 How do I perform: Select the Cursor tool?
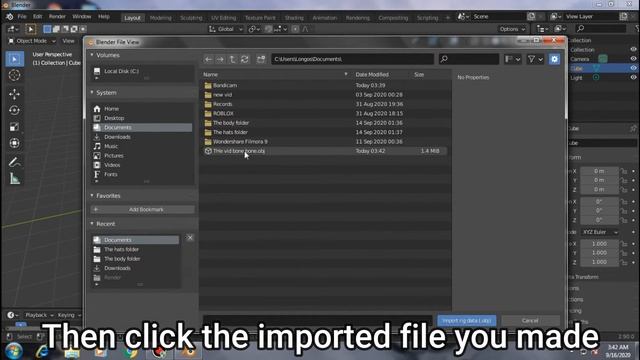[15, 76]
